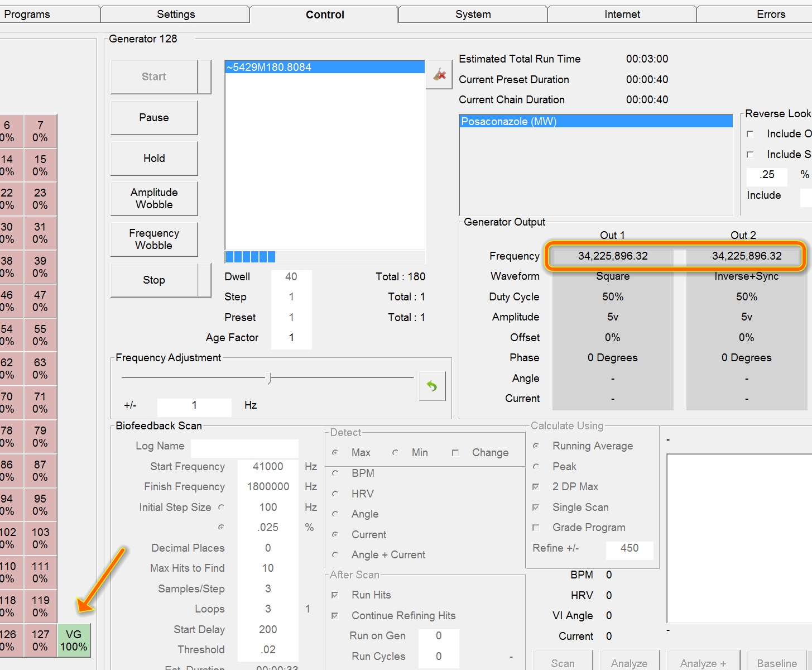Screen dimensions: 812x670
Task: Click the Samples/Step field
Action: [268, 589]
